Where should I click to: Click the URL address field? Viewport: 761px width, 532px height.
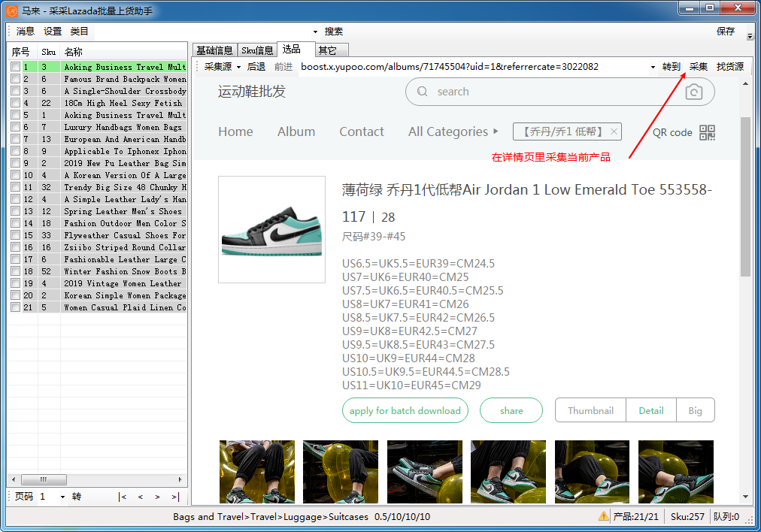[x=473, y=66]
